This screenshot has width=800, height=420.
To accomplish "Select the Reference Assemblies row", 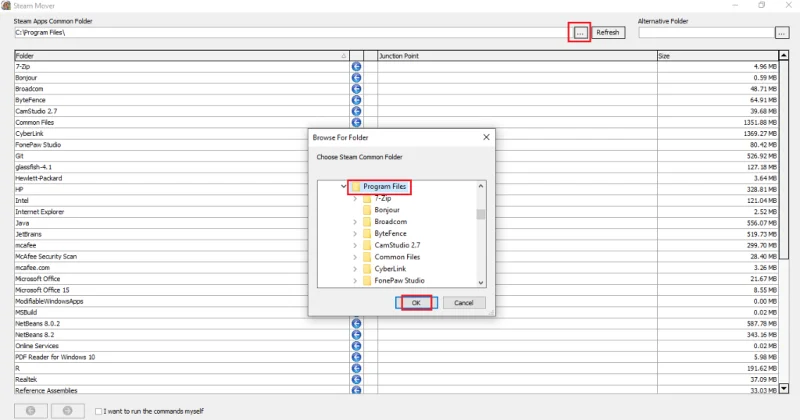I will click(x=182, y=390).
